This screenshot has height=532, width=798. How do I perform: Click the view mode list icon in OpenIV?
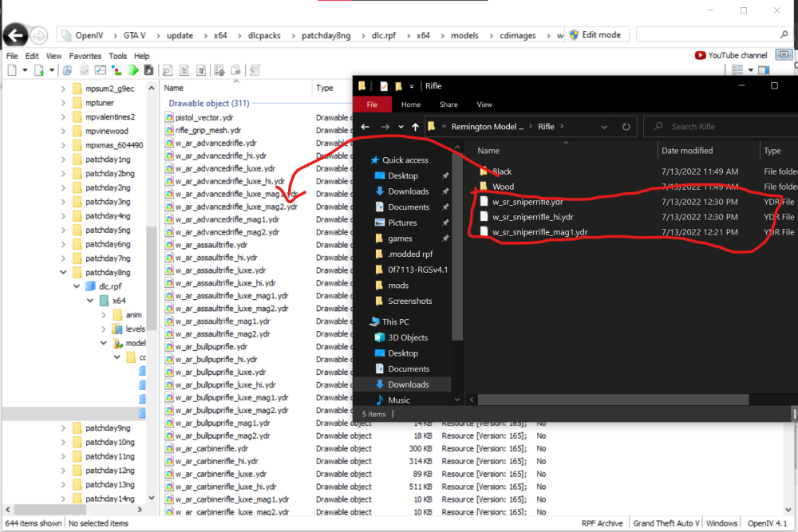click(x=737, y=69)
